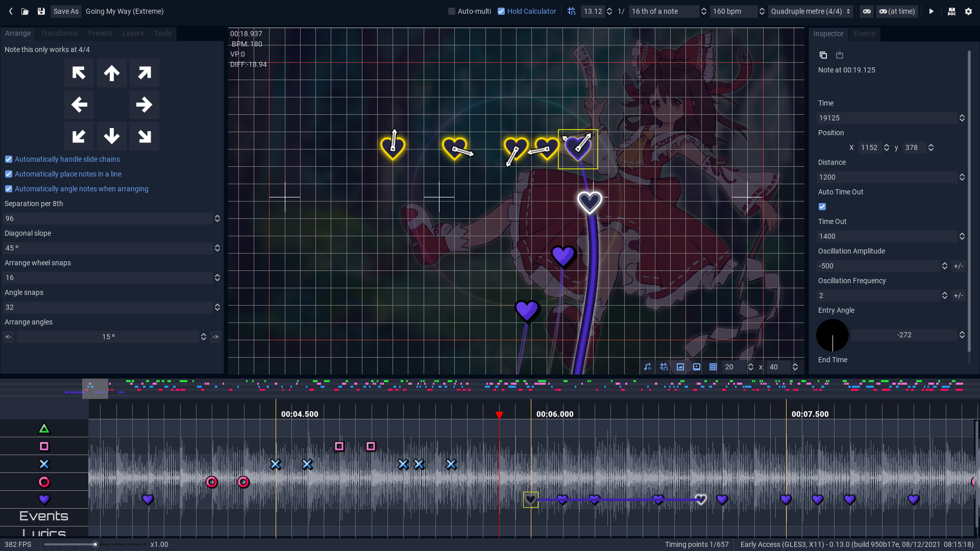This screenshot has width=980, height=551.
Task: Adjust the 13.12 stepper arrows
Action: [x=609, y=11]
